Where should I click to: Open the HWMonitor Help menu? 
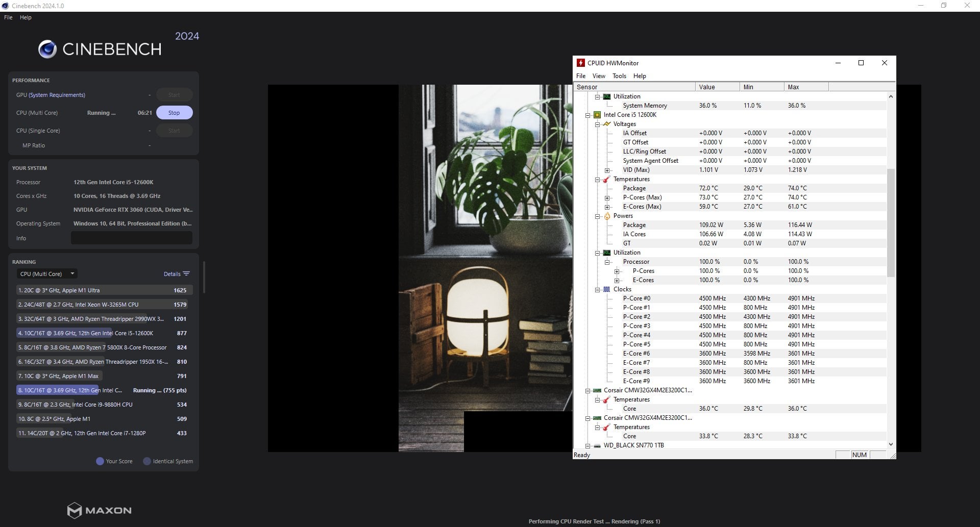pos(640,76)
